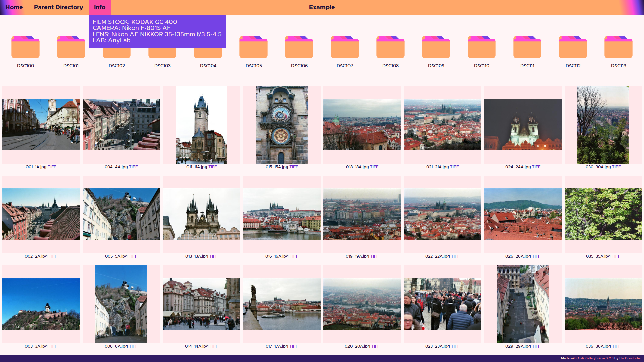Open the DSC109 folder icon

pos(436,47)
